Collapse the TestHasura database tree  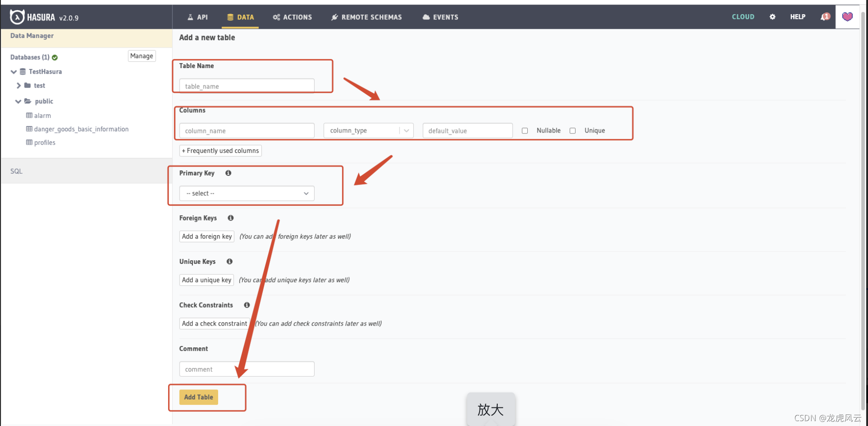(x=14, y=72)
